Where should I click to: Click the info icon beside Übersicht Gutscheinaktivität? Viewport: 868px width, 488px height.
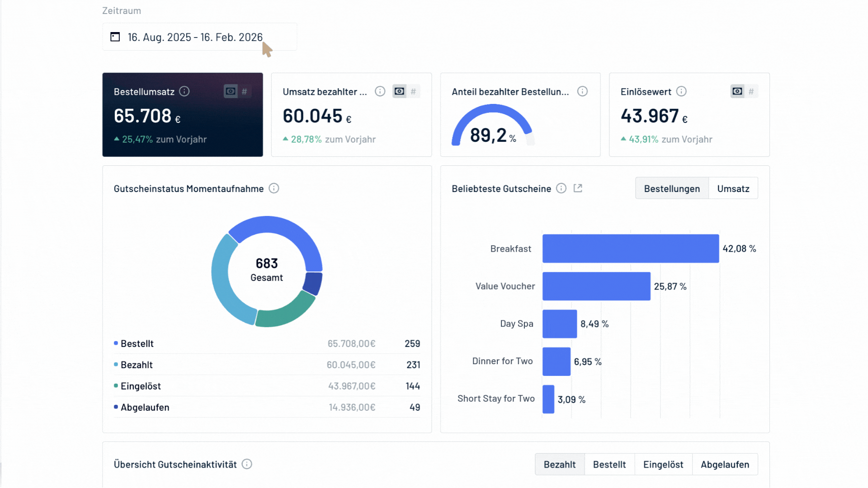pyautogui.click(x=247, y=464)
